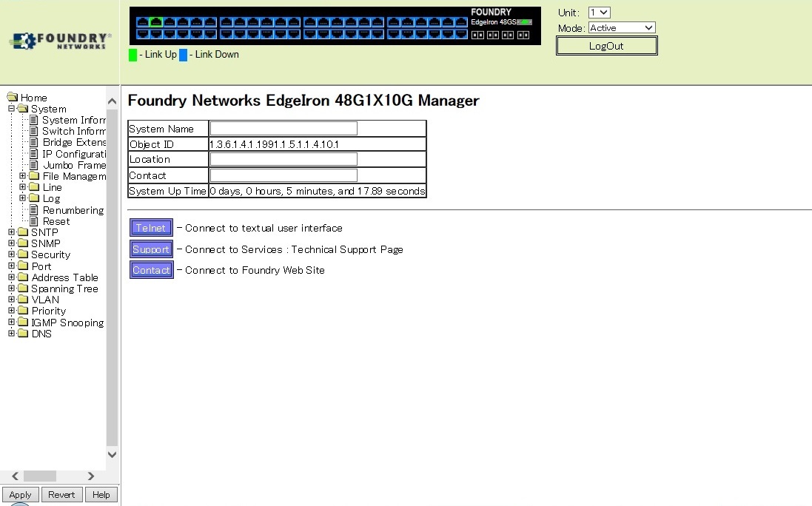Click the Contact button

pyautogui.click(x=151, y=270)
